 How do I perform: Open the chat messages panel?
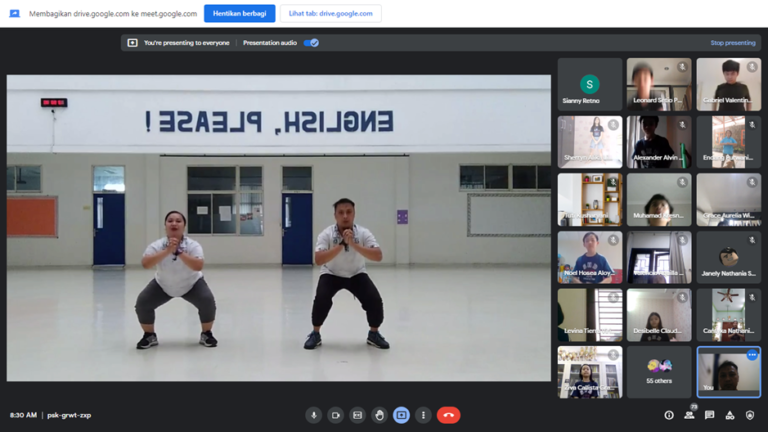click(709, 415)
